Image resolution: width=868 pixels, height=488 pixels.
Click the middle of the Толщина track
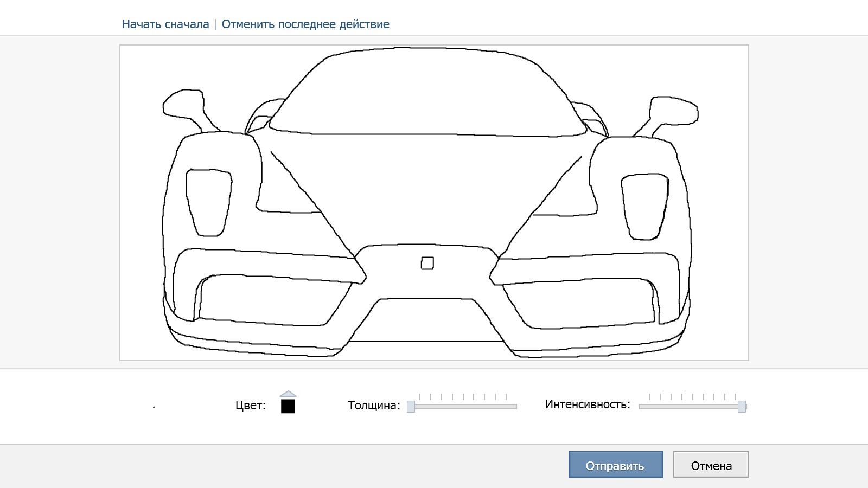pos(463,407)
